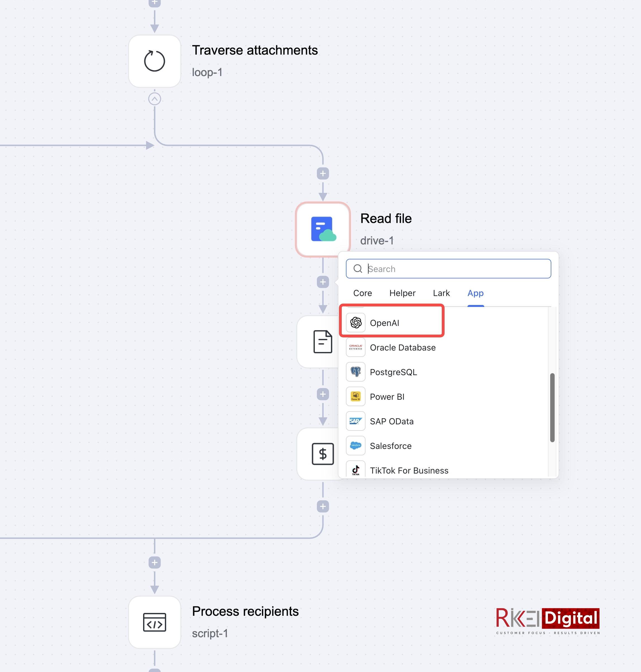The image size is (641, 672).
Task: Select Power BI from the list
Action: pos(387,396)
